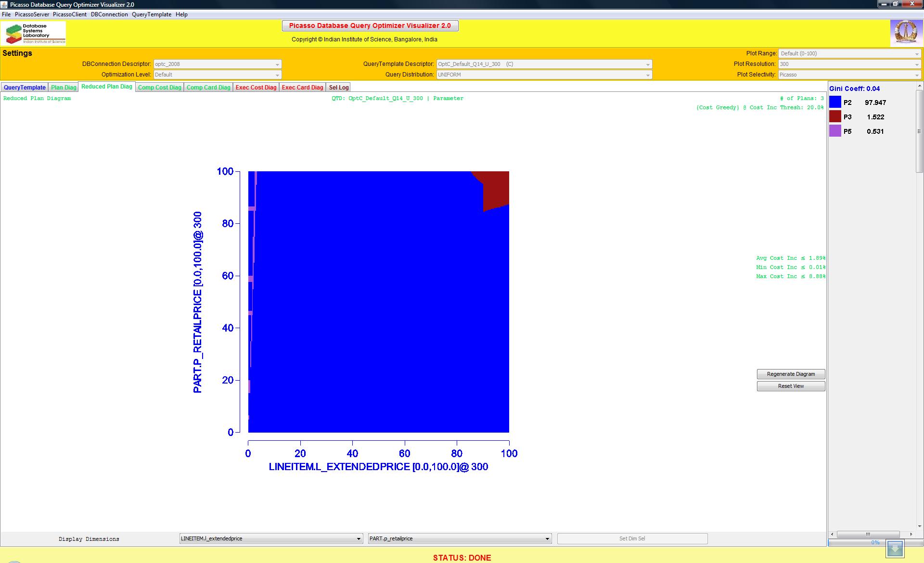Click the legend panel scroll-right arrow
The width and height of the screenshot is (924, 563).
[x=911, y=534]
